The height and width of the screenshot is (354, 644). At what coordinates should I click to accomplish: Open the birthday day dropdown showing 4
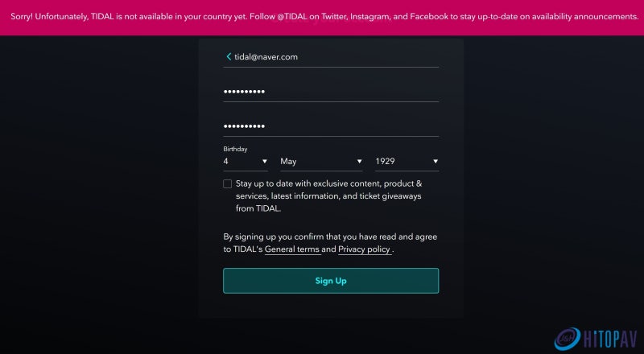[x=246, y=162]
